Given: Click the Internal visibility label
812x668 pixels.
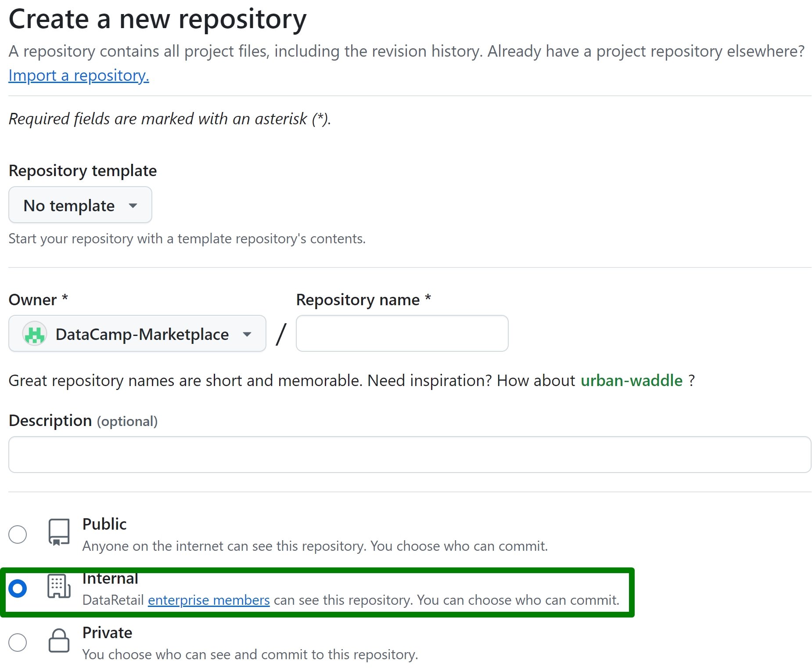Looking at the screenshot, I should click(x=110, y=578).
